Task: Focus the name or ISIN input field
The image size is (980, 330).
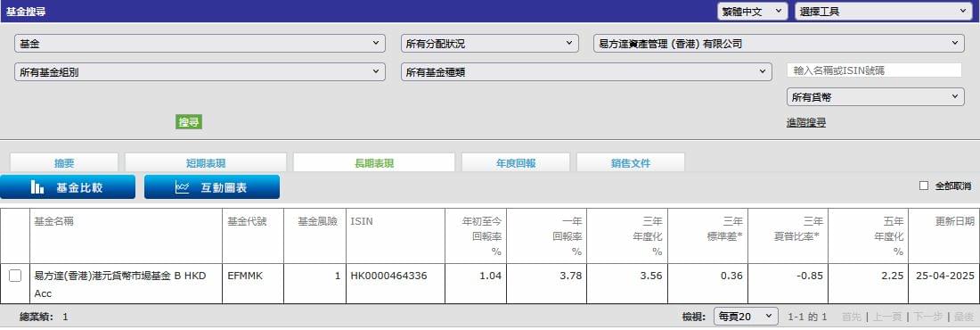Action: (874, 70)
